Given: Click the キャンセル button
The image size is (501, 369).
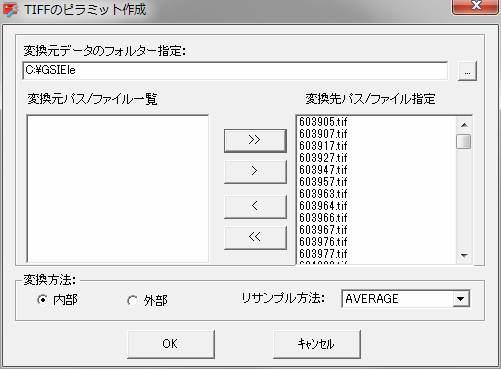Looking at the screenshot, I should (317, 344).
